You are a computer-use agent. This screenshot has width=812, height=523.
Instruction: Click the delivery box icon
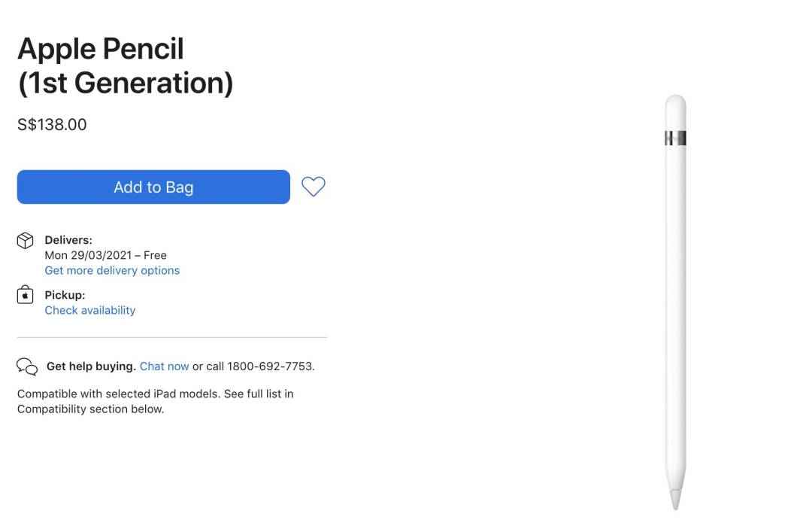(x=25, y=241)
